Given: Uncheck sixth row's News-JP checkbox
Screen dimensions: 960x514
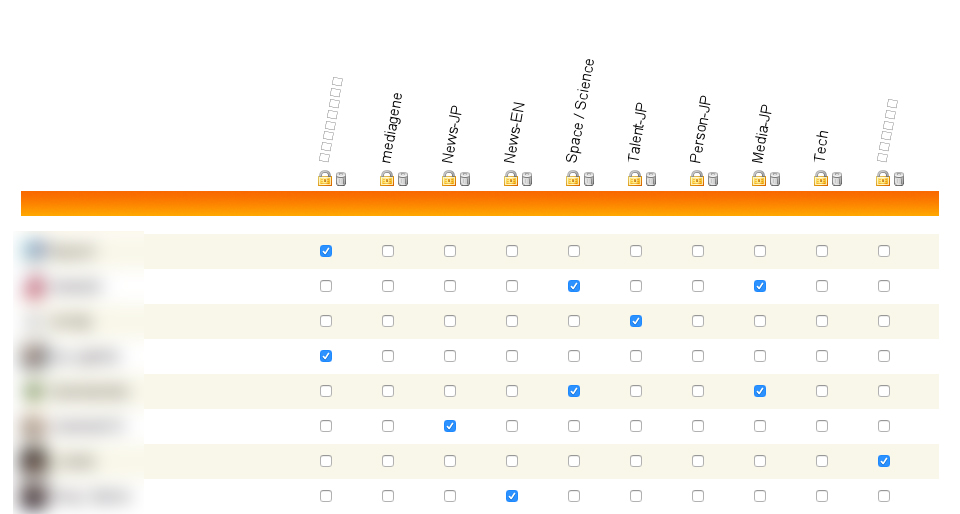Looking at the screenshot, I should click(450, 426).
